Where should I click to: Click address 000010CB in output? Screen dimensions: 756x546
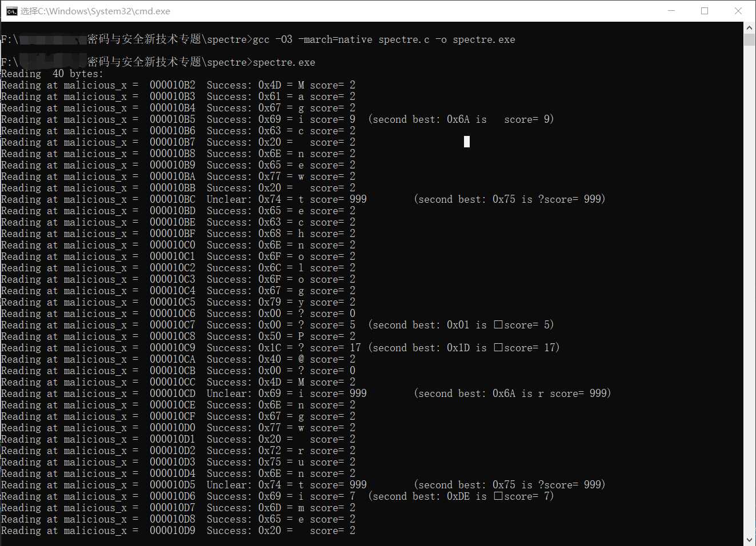click(173, 371)
